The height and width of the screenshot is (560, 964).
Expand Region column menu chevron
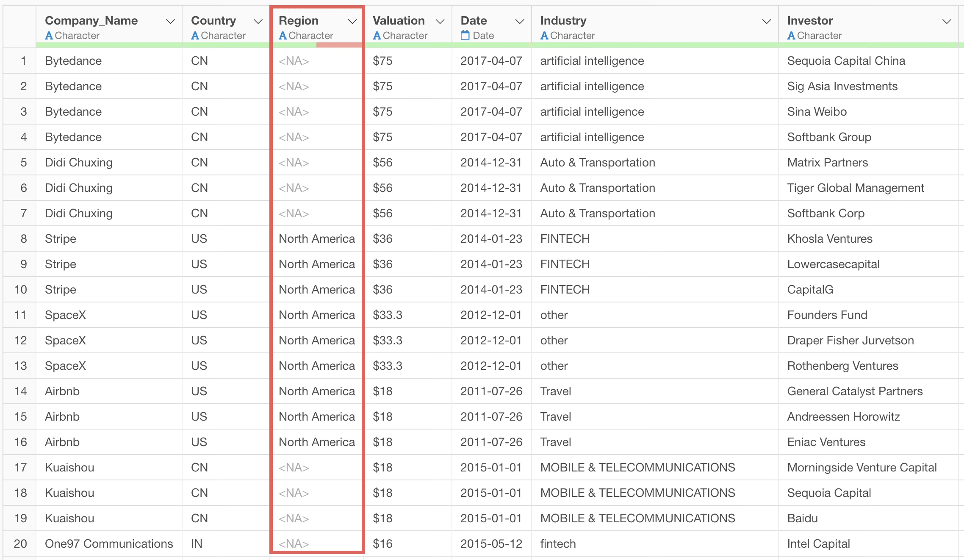pyautogui.click(x=352, y=22)
